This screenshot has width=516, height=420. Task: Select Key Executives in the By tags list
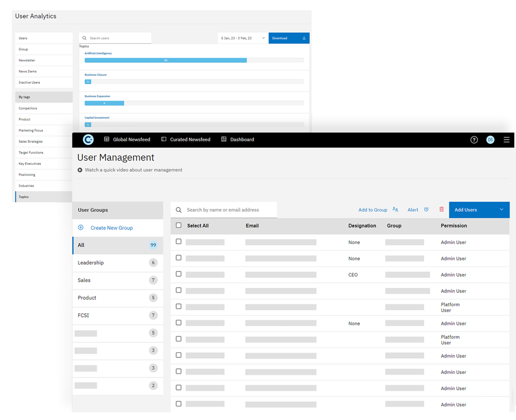pos(44,164)
